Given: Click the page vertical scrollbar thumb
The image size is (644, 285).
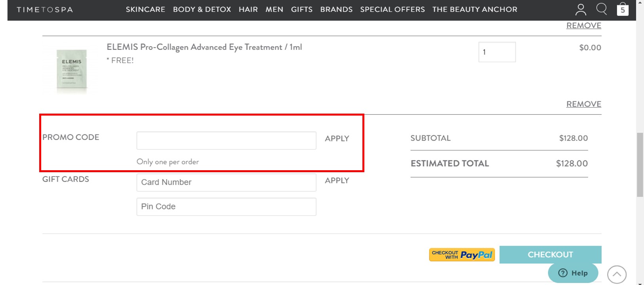Looking at the screenshot, I should 640,165.
